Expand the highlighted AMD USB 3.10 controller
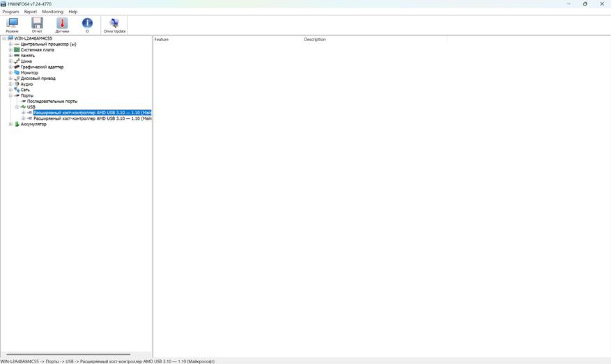The image size is (611, 364). click(24, 113)
